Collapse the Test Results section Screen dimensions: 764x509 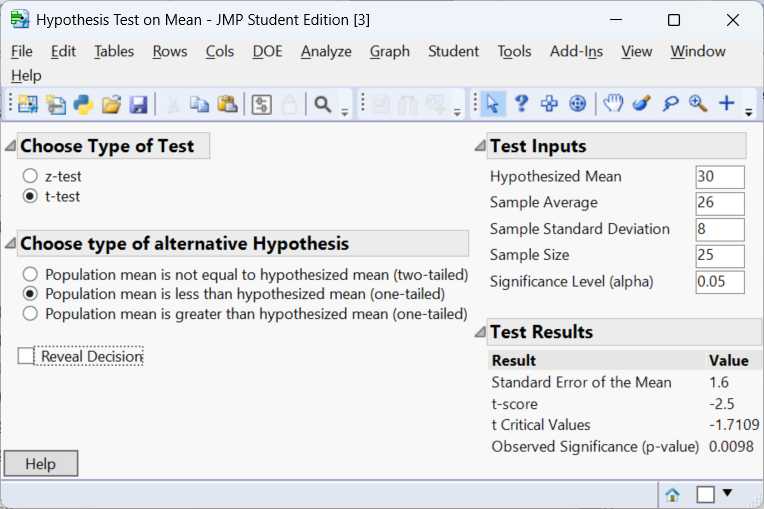(479, 332)
